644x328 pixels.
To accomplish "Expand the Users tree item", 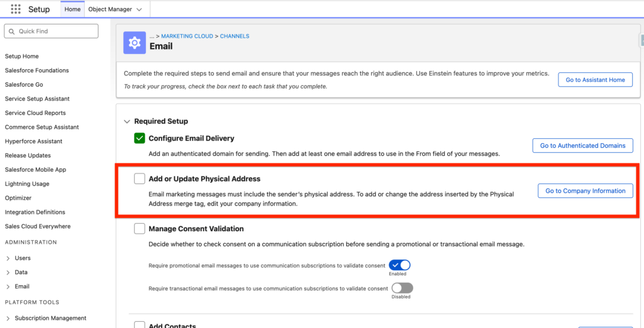I will 8,258.
